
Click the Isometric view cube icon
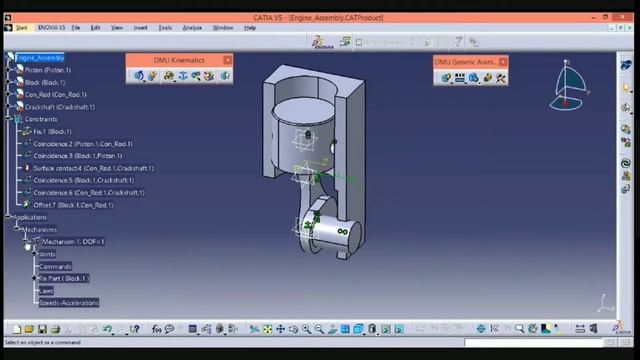click(x=358, y=329)
